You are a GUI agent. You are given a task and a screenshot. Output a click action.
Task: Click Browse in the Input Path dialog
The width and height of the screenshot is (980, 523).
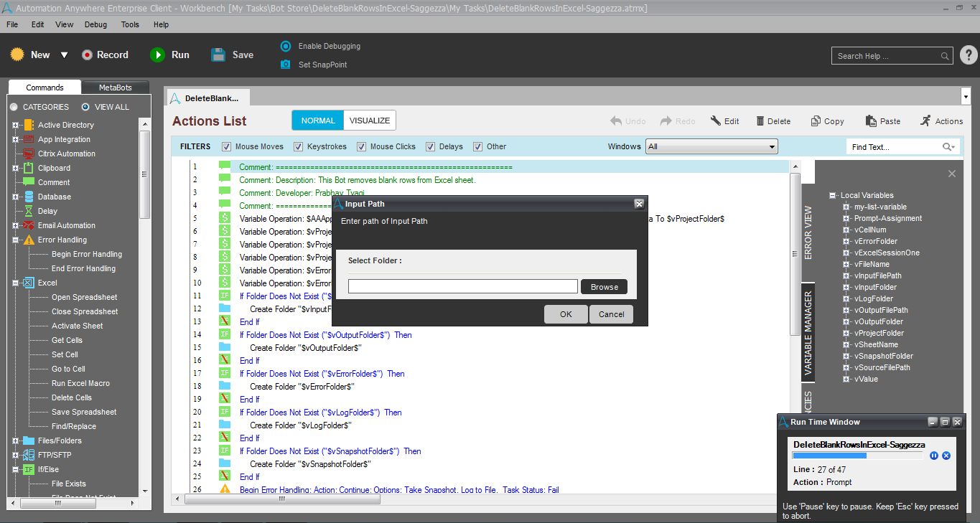pyautogui.click(x=605, y=287)
